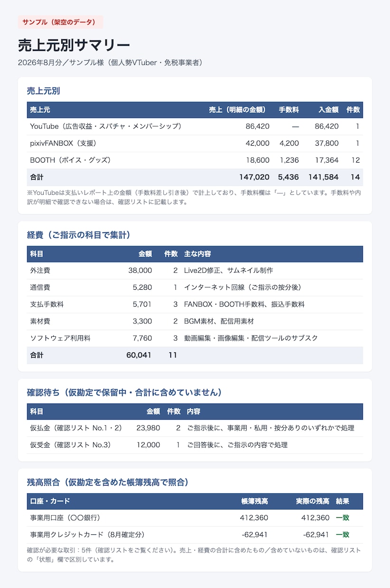Click the 売上元 column header
Screen dimensions: 390x588
click(x=40, y=110)
